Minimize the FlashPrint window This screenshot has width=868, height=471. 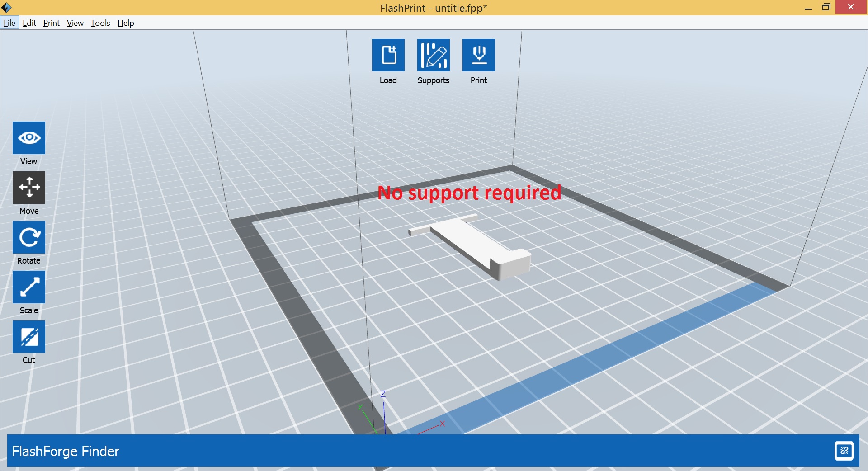point(808,8)
